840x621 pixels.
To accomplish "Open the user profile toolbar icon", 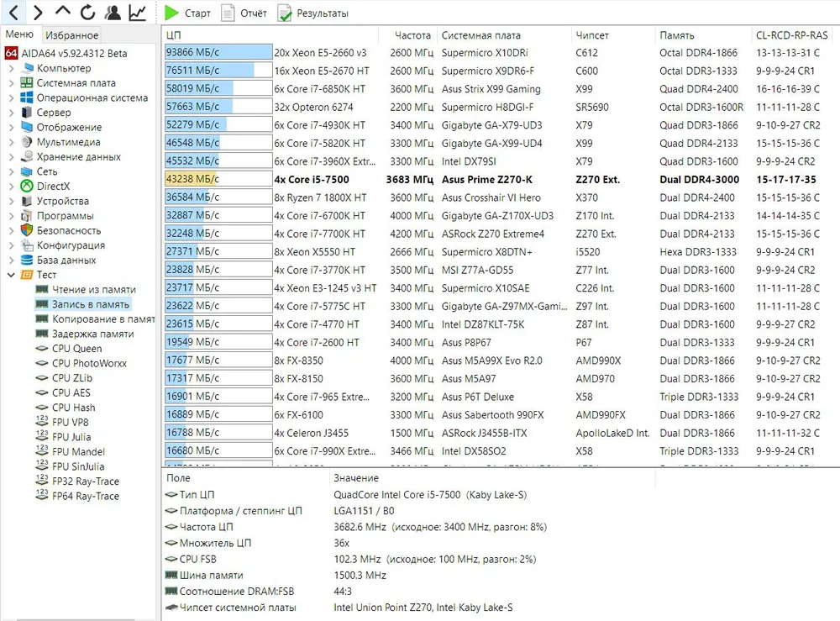I will click(x=113, y=13).
